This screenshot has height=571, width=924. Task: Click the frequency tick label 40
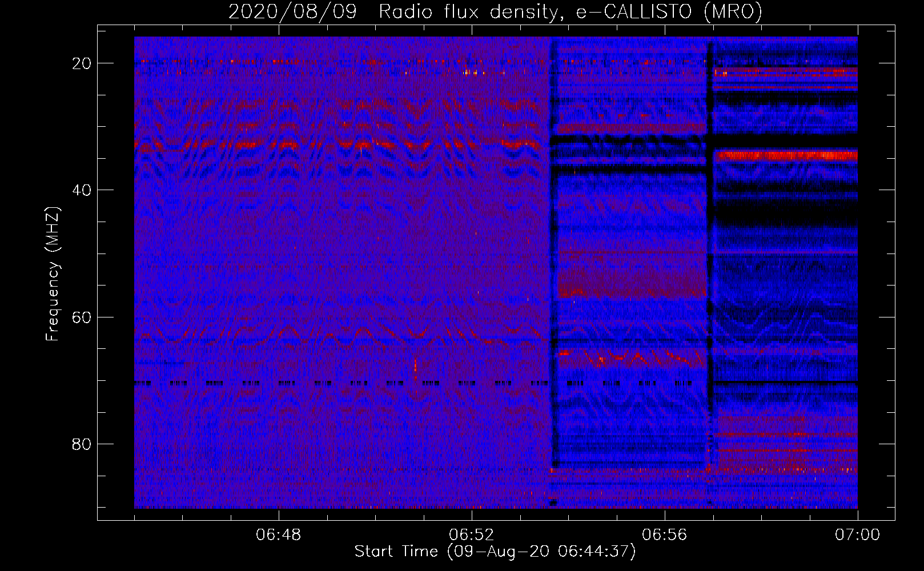click(x=82, y=190)
